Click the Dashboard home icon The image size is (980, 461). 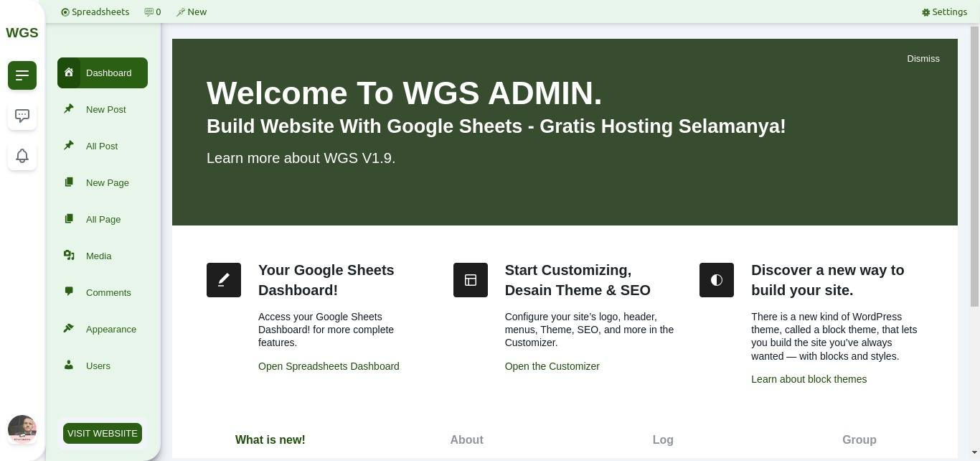[x=69, y=73]
